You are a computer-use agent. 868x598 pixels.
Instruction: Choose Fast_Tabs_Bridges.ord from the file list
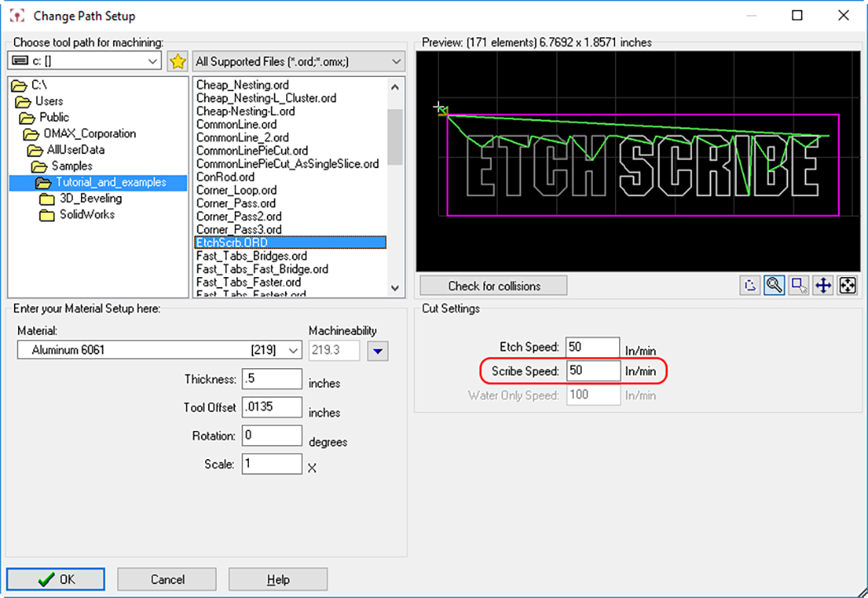point(251,256)
